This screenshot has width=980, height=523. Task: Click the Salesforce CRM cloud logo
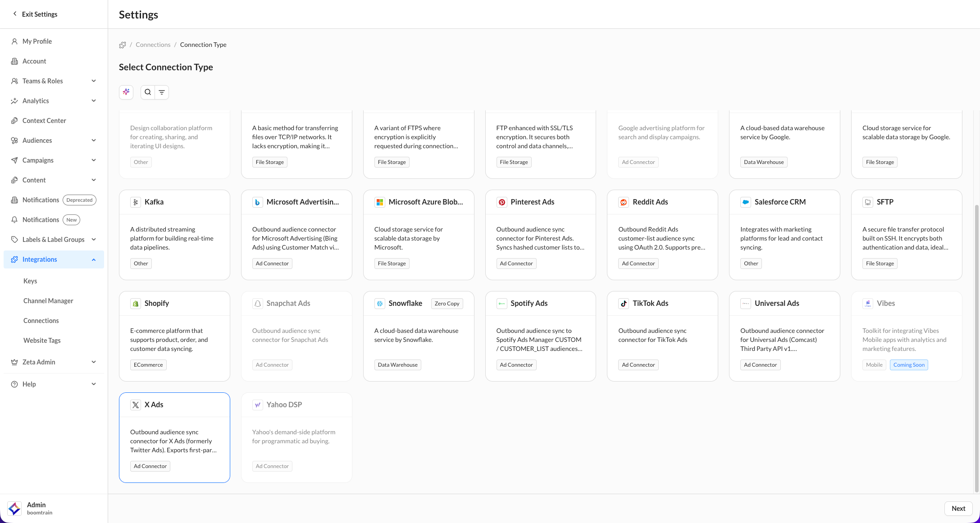point(746,202)
